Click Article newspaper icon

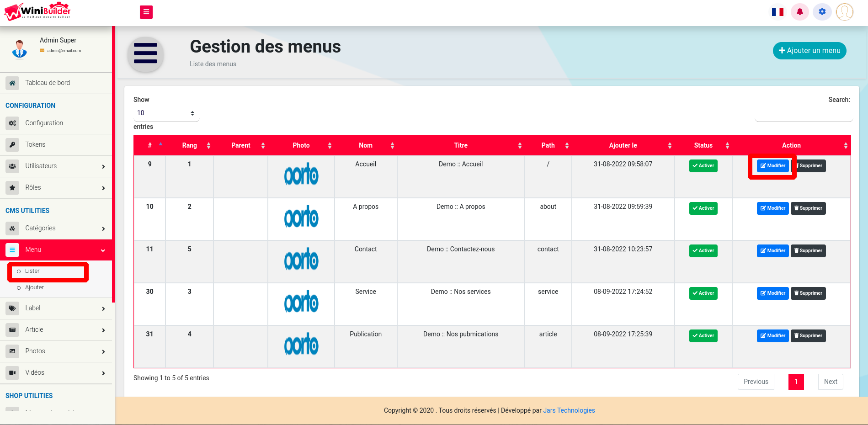coord(12,330)
